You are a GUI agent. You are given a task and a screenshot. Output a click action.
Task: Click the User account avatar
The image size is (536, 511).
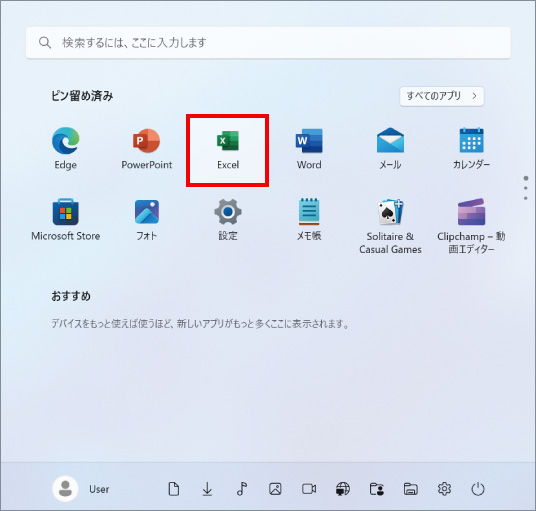[65, 489]
